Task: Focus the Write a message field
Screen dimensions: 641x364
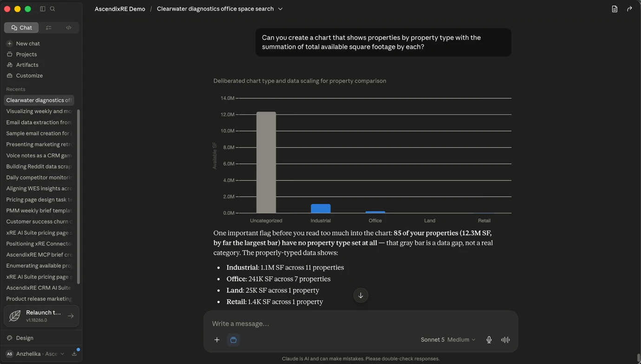Action: point(360,324)
